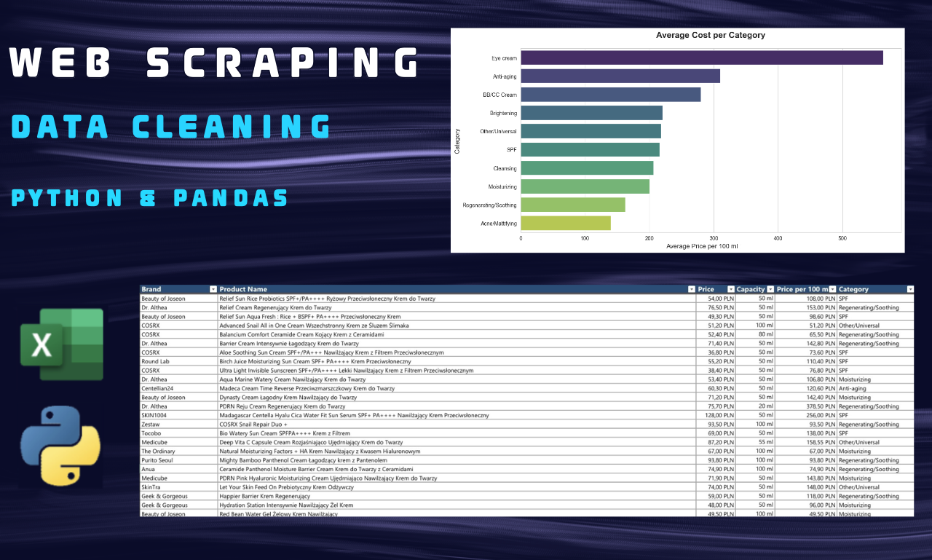Select the 'Purito Seoul' brand cell

click(x=178, y=460)
